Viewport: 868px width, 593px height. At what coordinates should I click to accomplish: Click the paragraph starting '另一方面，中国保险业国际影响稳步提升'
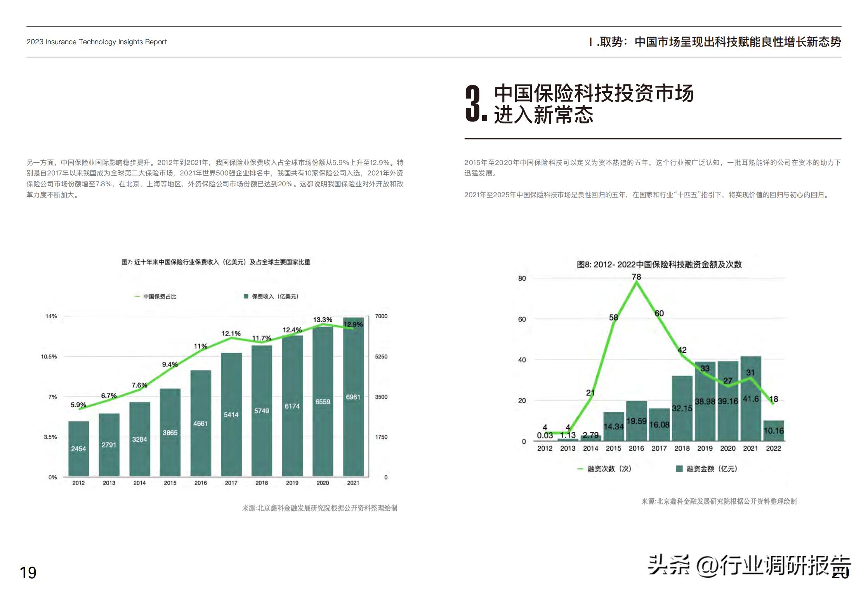coord(215,179)
